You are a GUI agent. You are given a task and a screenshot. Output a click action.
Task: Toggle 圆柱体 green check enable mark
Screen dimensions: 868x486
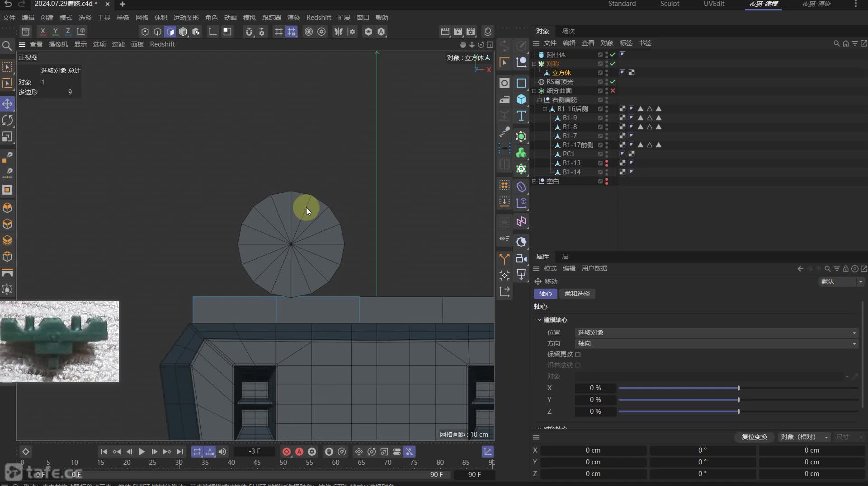click(x=613, y=55)
